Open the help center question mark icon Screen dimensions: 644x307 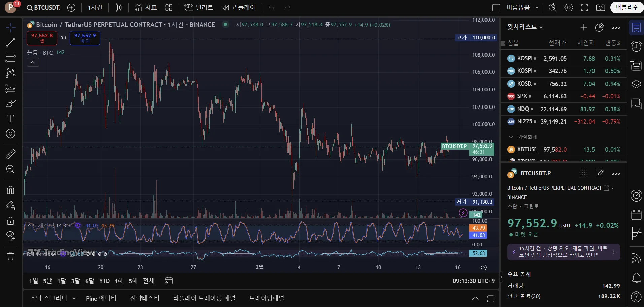click(636, 297)
